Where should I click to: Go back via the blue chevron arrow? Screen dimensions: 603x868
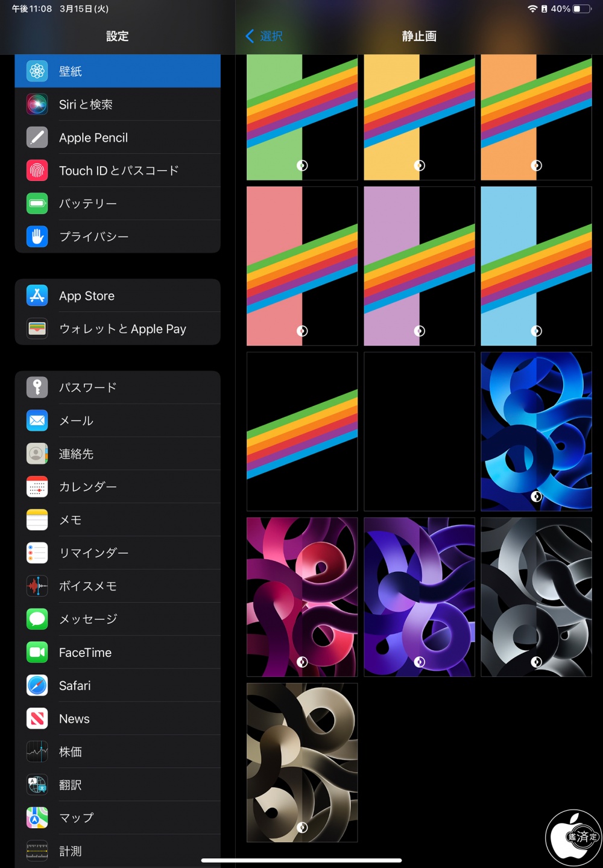[x=250, y=36]
